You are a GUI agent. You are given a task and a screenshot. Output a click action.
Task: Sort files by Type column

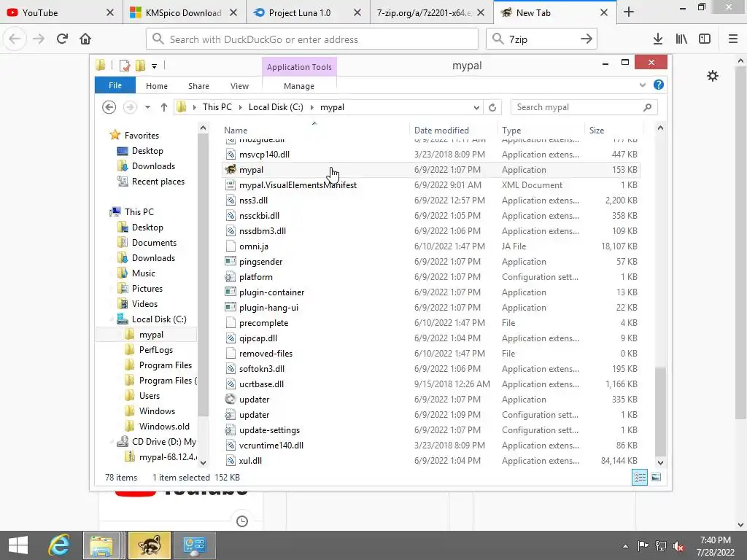(541, 130)
